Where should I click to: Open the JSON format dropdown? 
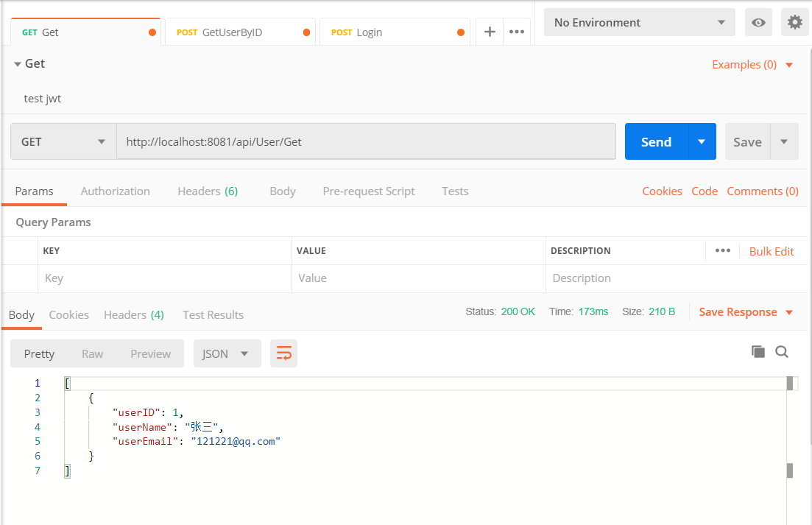point(227,353)
